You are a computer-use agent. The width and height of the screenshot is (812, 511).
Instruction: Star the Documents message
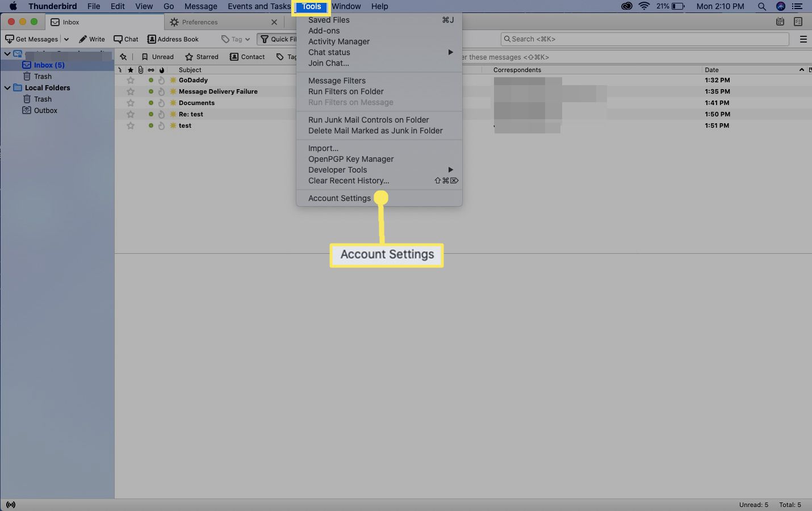pyautogui.click(x=131, y=103)
